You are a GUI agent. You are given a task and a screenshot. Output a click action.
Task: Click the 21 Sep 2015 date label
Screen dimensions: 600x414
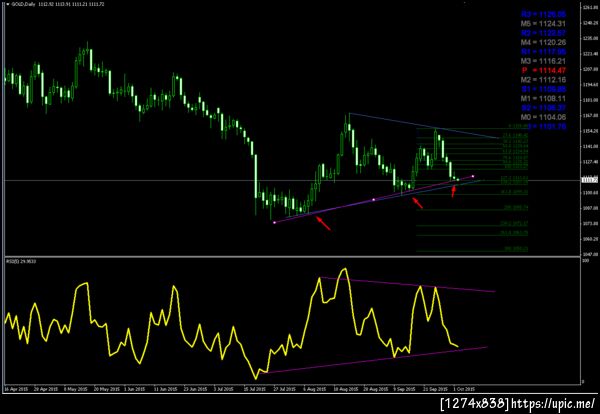coord(437,389)
